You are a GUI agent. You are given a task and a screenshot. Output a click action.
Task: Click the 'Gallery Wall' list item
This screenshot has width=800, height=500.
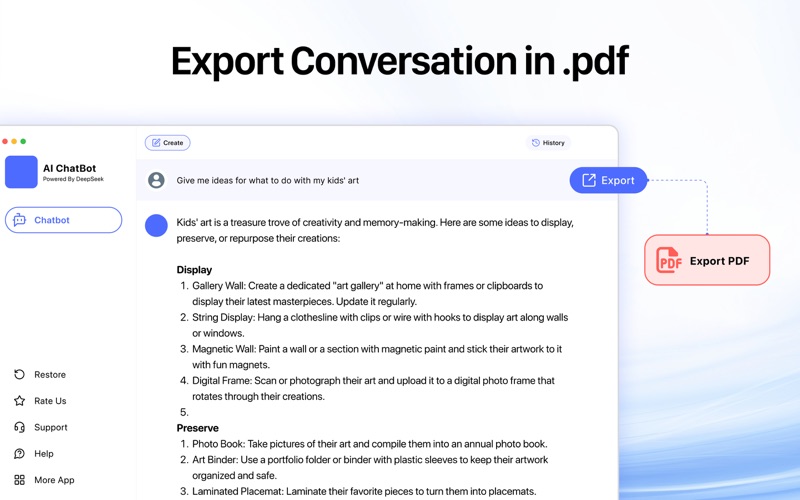pyautogui.click(x=362, y=293)
